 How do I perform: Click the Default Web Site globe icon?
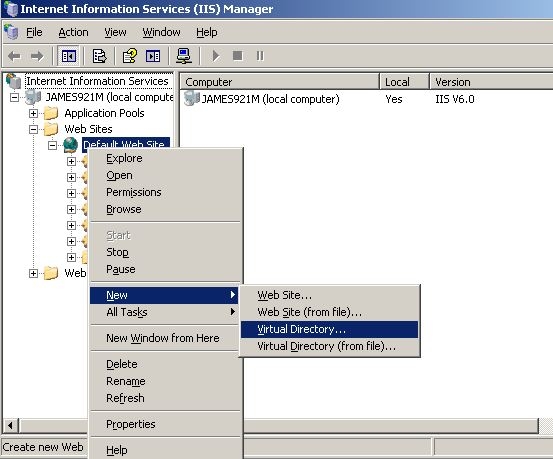coord(71,145)
